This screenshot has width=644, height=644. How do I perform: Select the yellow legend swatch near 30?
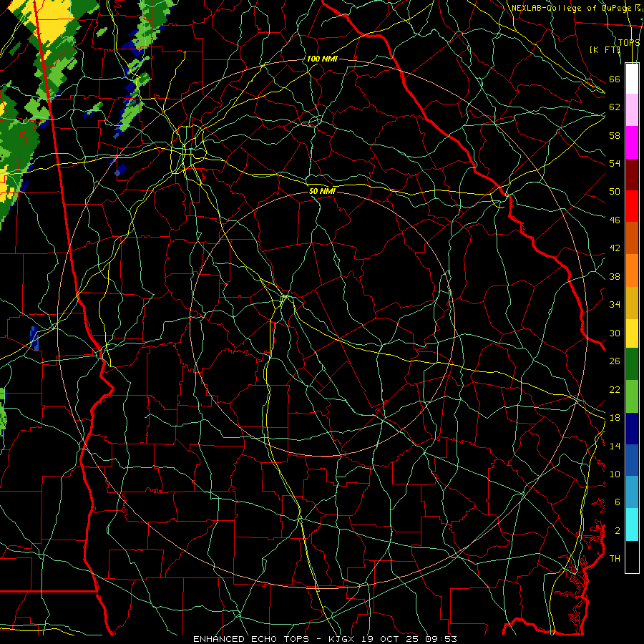point(632,333)
